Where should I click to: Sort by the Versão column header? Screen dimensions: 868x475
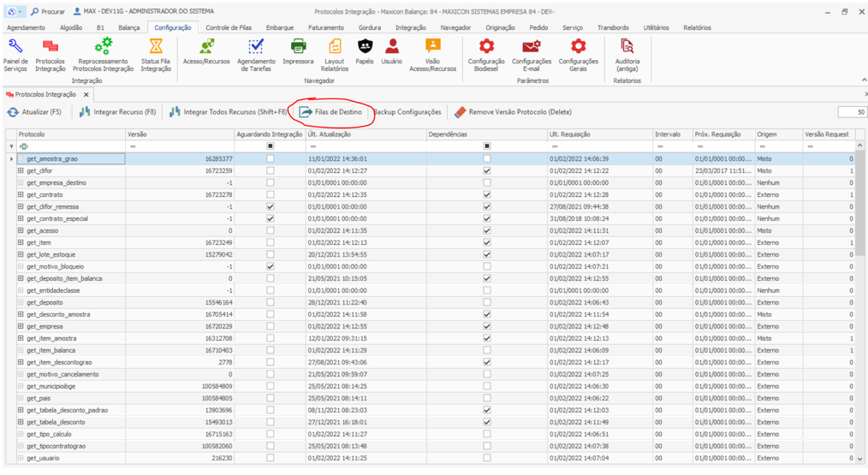click(180, 134)
